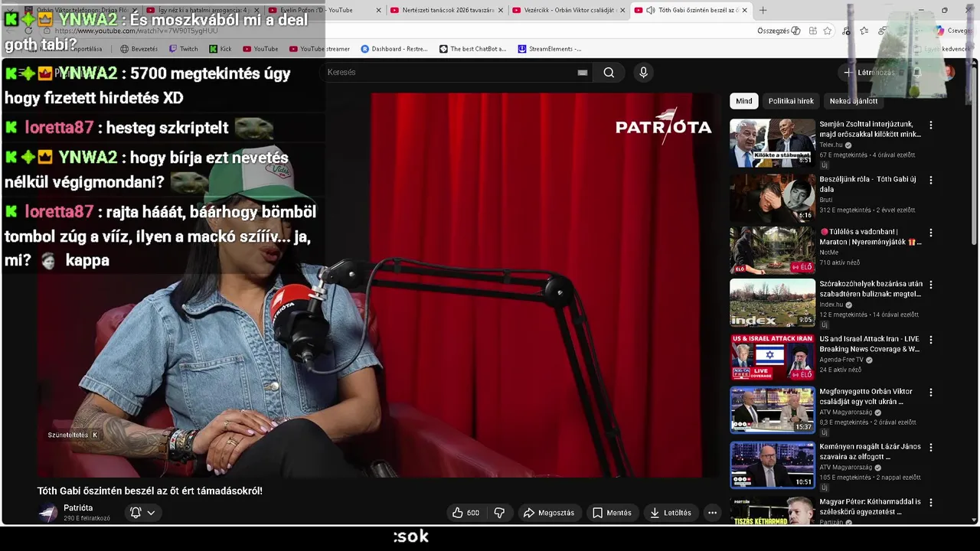
Task: Close the Nertészeti tanácsok browser tab
Action: [x=501, y=10]
